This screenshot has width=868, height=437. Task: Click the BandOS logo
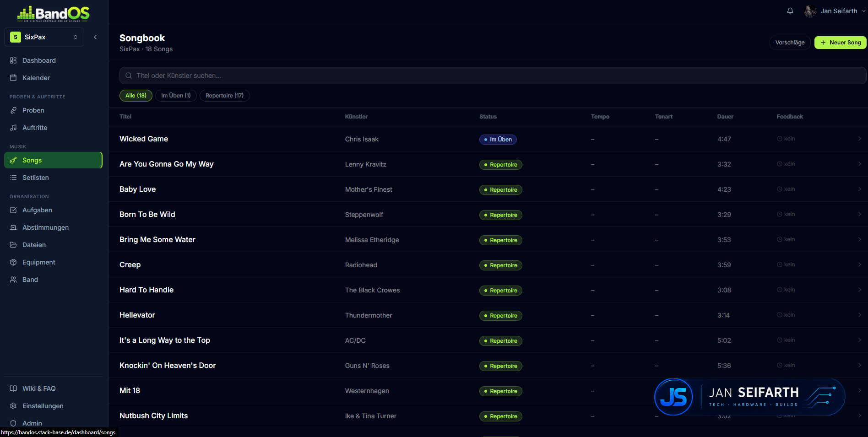pos(54,14)
